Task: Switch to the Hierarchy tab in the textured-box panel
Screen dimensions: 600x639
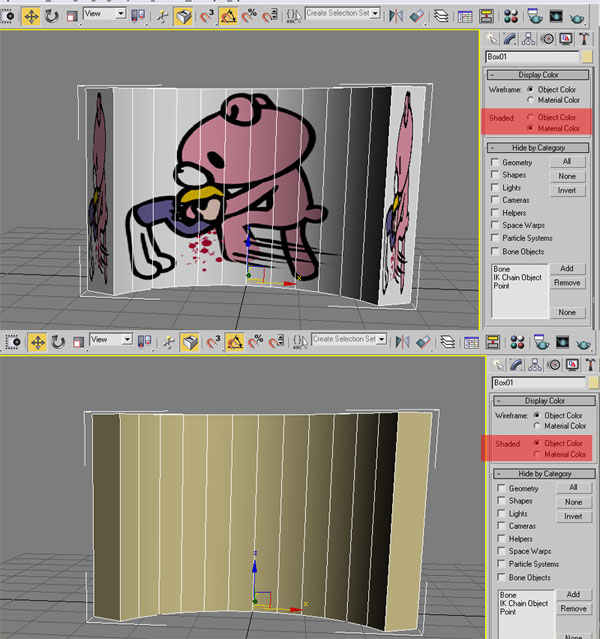Action: (528, 39)
